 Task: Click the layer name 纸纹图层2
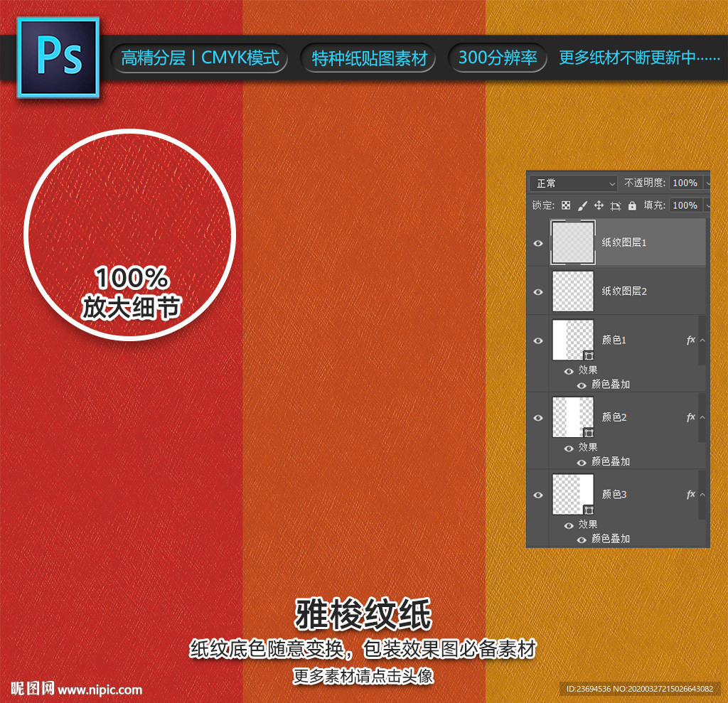tap(624, 291)
